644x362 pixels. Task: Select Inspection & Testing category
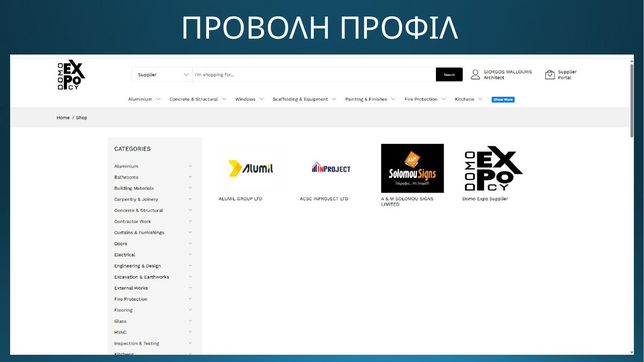[137, 344]
